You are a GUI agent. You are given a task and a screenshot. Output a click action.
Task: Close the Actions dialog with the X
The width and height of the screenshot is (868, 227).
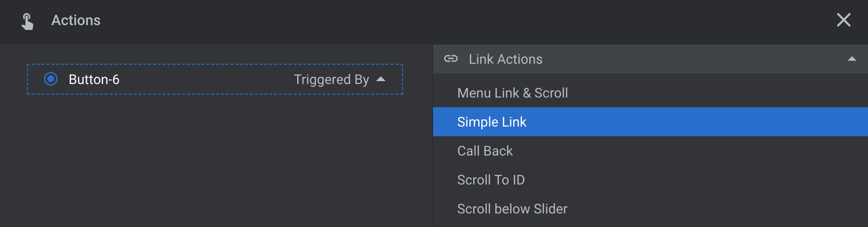point(844,20)
